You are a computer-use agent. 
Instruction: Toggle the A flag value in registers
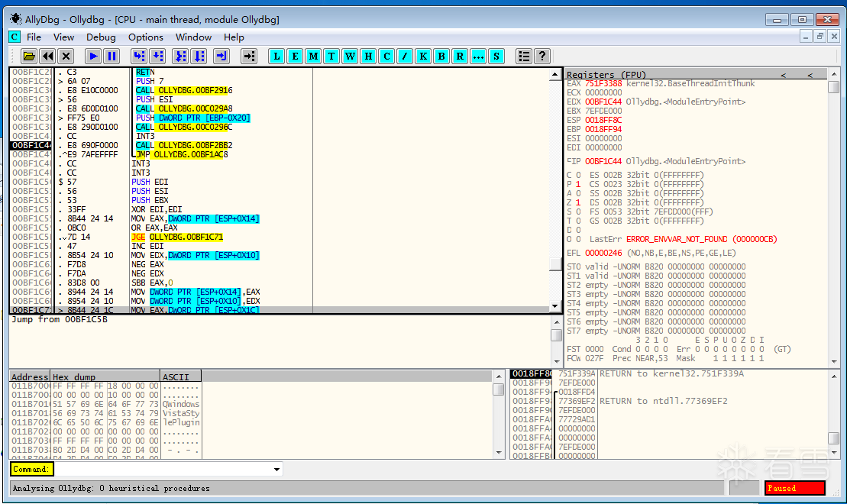click(x=578, y=193)
